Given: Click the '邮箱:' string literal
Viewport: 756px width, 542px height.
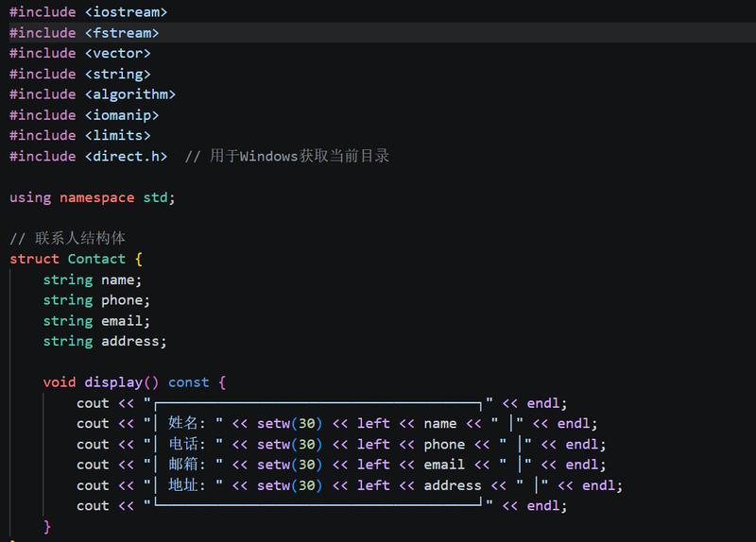Looking at the screenshot, I should tap(186, 464).
